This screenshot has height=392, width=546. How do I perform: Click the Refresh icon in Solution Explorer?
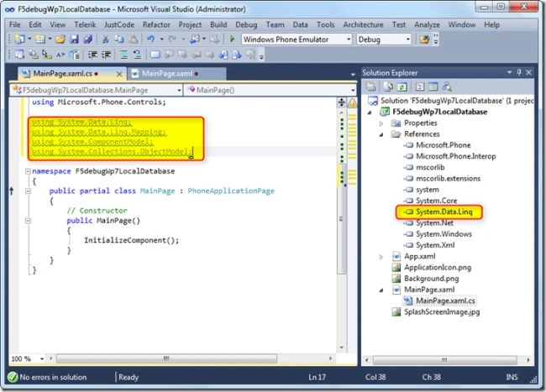click(402, 86)
